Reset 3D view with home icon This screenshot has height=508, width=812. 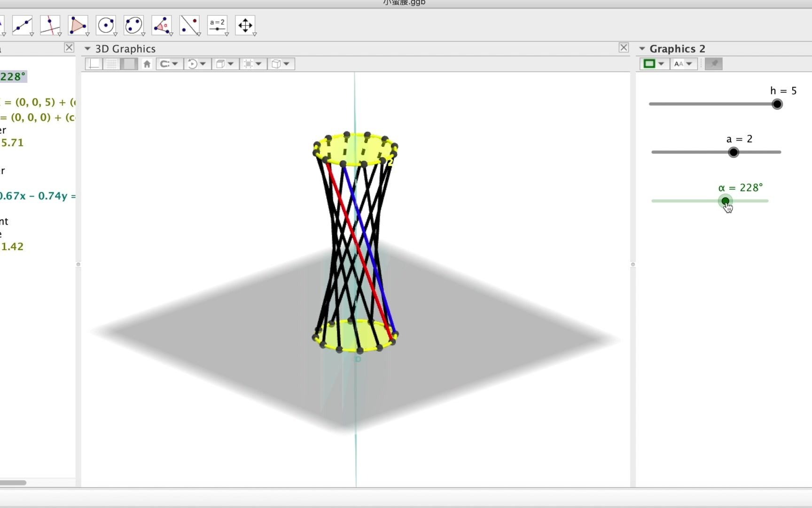click(x=147, y=64)
